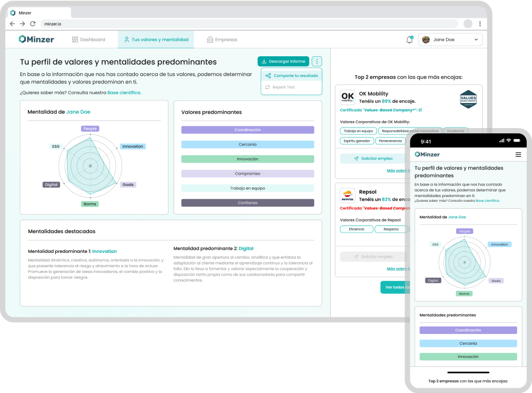532x393 pixels.
Task: Click People label on desktop radar chart
Action: [x=90, y=129]
